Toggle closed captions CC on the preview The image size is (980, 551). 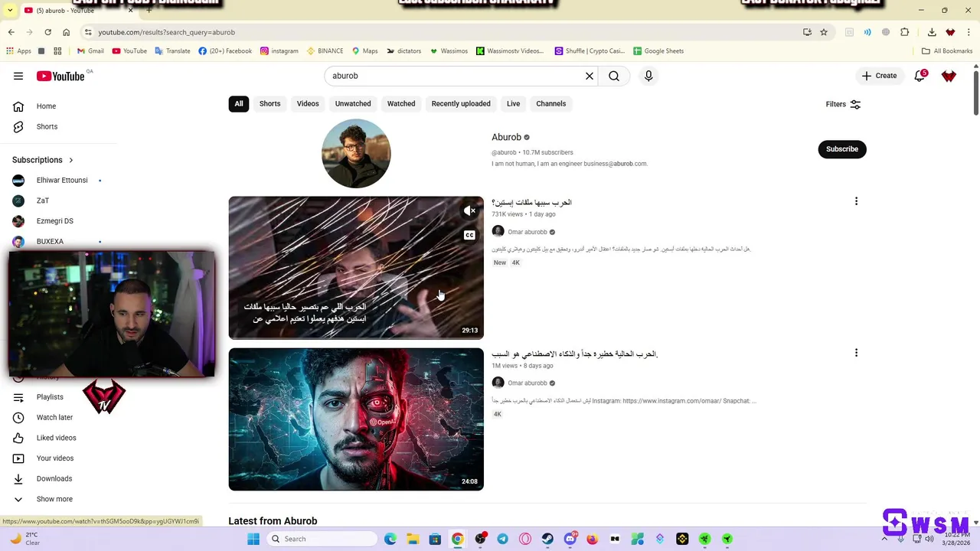[469, 235]
